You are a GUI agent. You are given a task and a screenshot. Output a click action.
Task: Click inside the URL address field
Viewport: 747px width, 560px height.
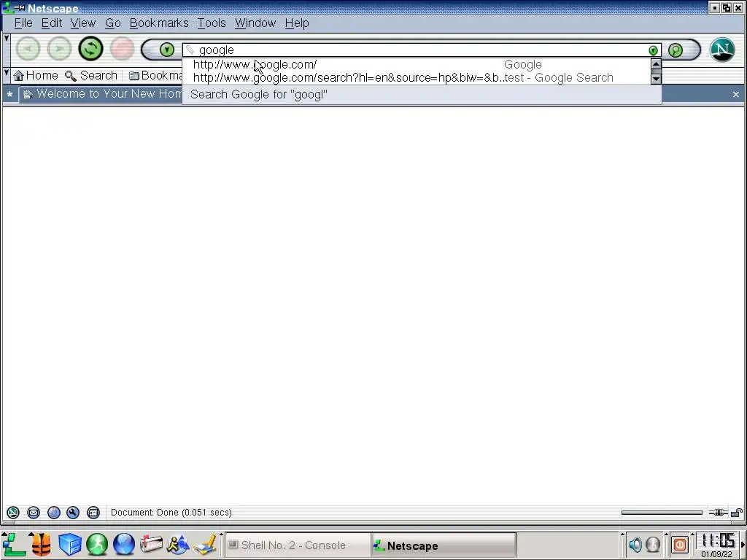(x=422, y=50)
